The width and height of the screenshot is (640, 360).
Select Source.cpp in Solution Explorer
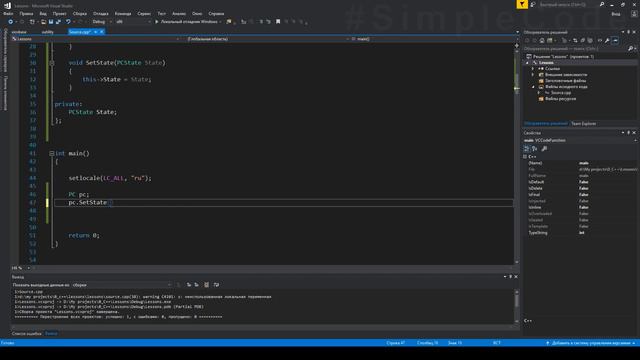pyautogui.click(x=561, y=93)
